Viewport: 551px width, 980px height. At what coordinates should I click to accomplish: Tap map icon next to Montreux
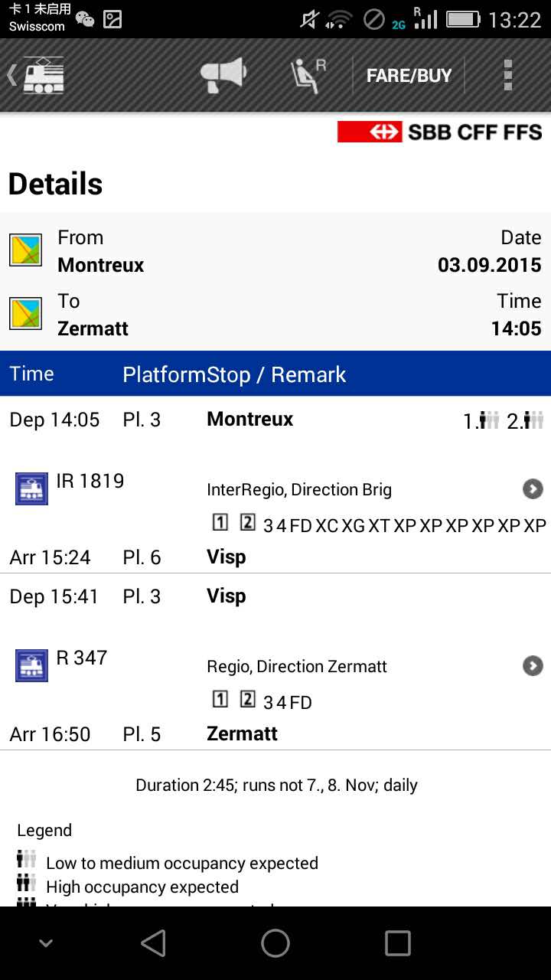tap(25, 250)
